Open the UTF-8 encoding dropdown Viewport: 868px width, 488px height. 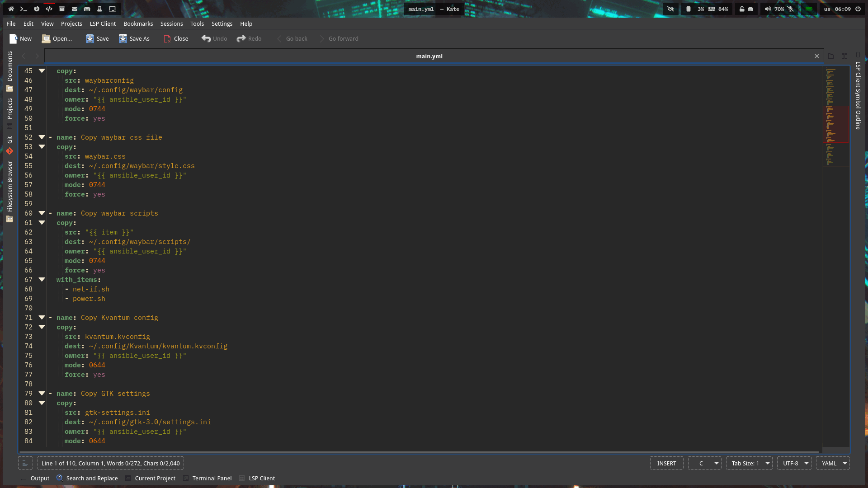(x=794, y=463)
